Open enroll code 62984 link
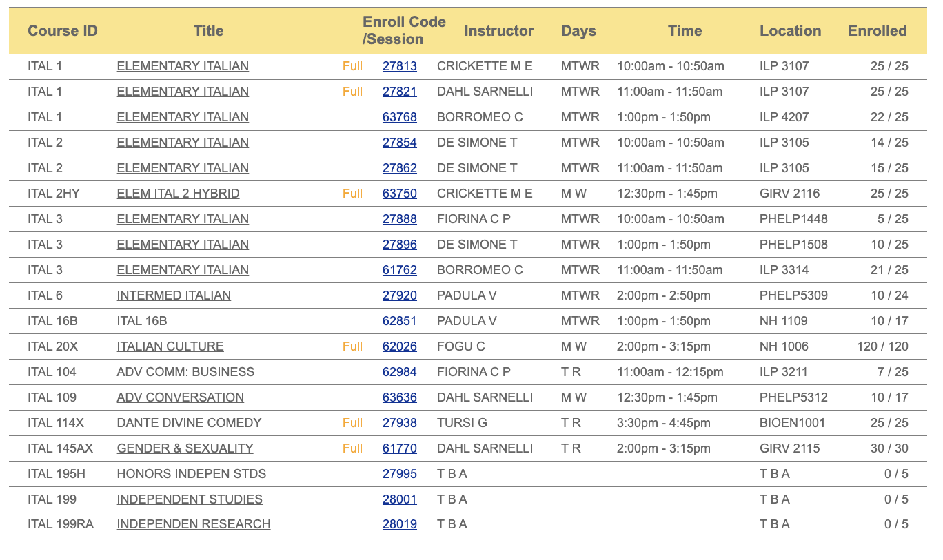Screen dimensions: 943x560 coord(400,372)
